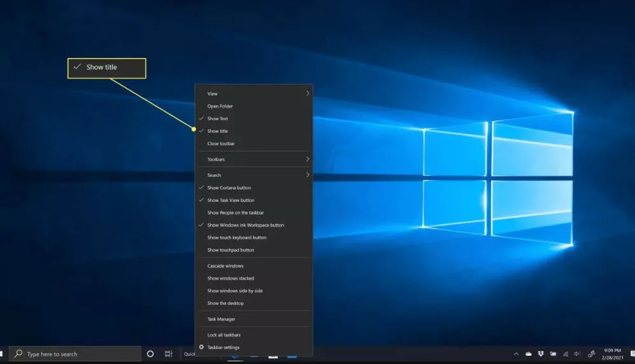Open the Dropbox tray icon

541,354
